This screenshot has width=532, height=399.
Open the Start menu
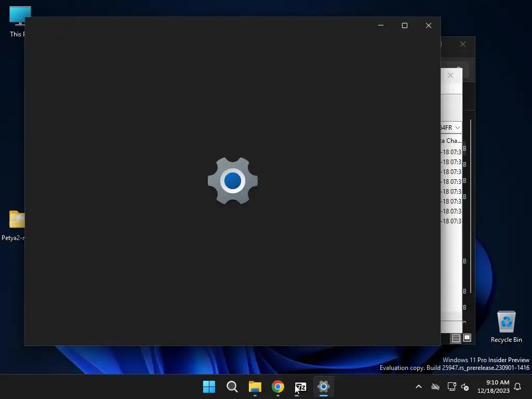point(209,387)
